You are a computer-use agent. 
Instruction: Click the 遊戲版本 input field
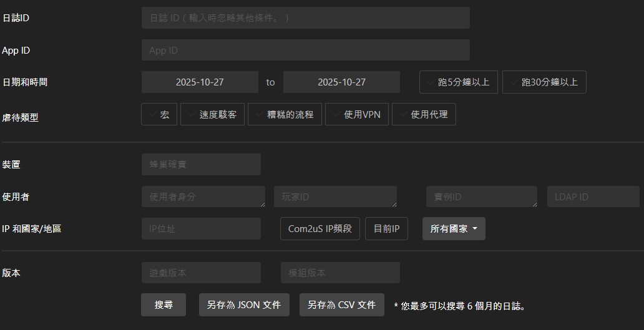coord(201,273)
